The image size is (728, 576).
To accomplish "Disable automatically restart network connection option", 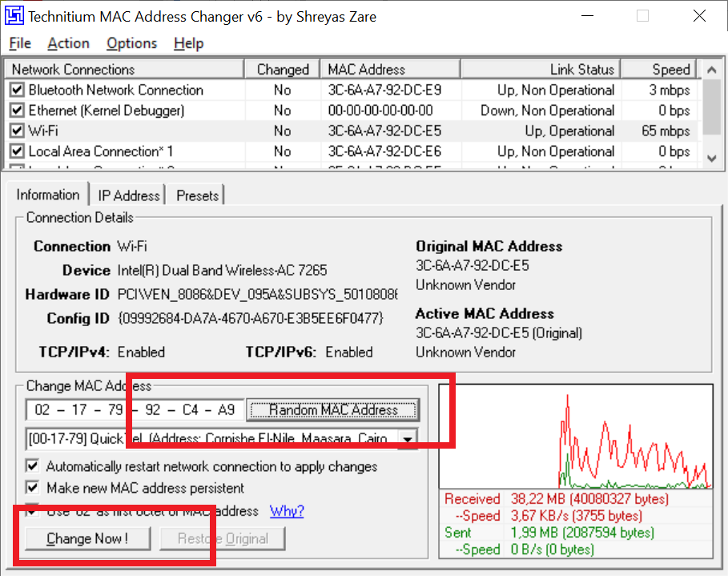I will click(x=33, y=466).
